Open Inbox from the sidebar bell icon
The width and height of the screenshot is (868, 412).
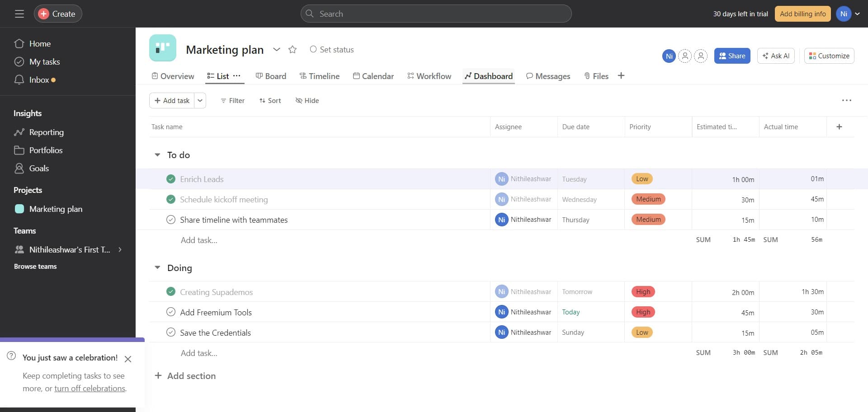[19, 80]
